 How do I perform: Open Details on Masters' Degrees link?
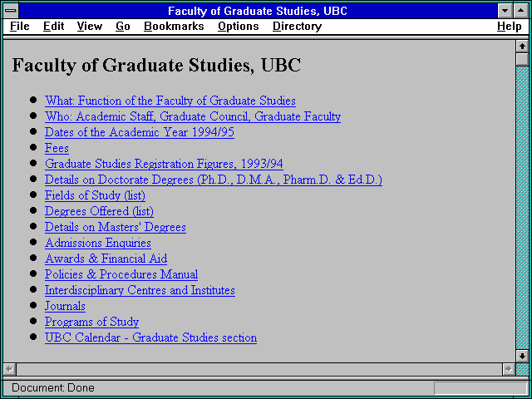[116, 227]
